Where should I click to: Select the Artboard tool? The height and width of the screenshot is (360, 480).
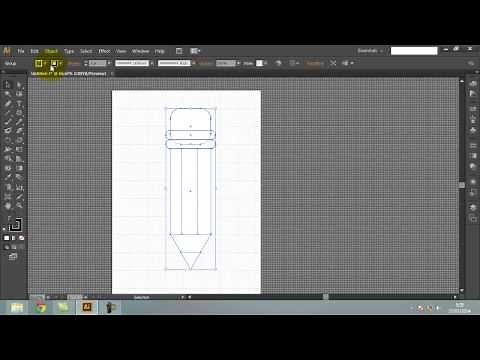[7, 197]
